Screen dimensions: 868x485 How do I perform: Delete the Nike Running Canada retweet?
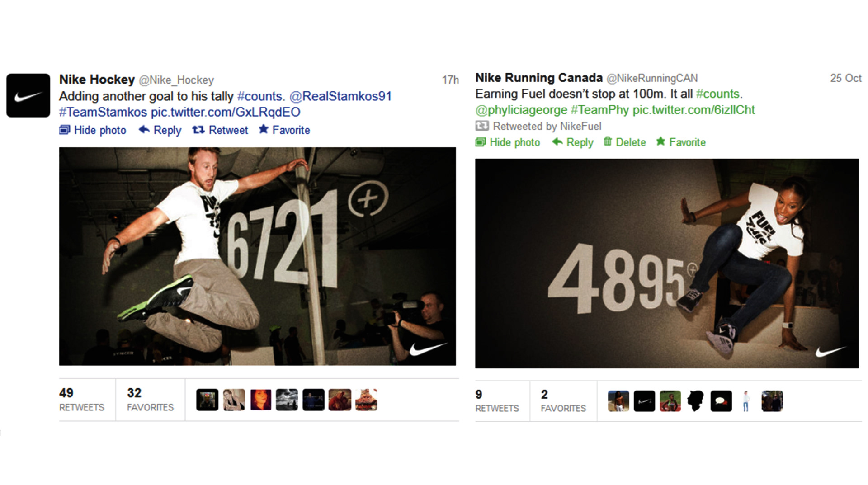point(625,142)
